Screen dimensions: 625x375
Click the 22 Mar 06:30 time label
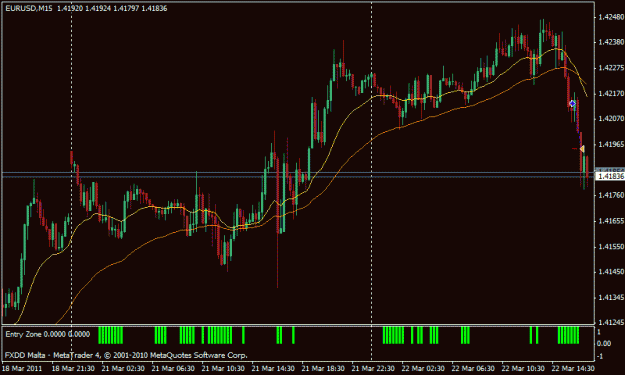click(x=473, y=368)
